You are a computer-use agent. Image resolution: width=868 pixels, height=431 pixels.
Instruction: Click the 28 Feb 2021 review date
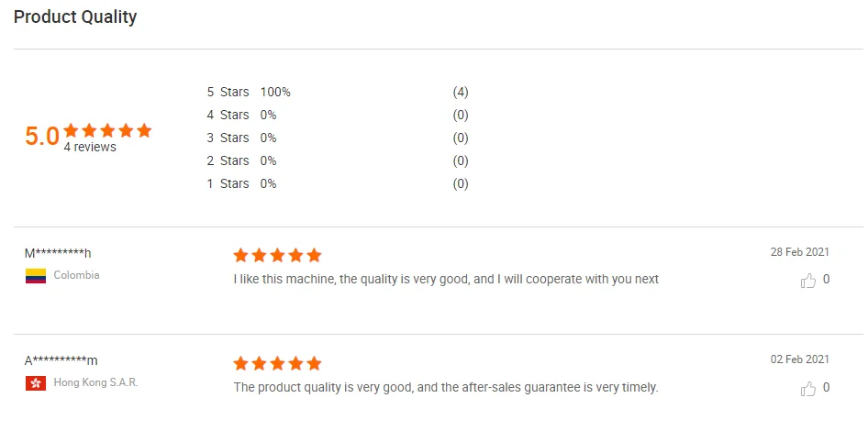click(799, 252)
